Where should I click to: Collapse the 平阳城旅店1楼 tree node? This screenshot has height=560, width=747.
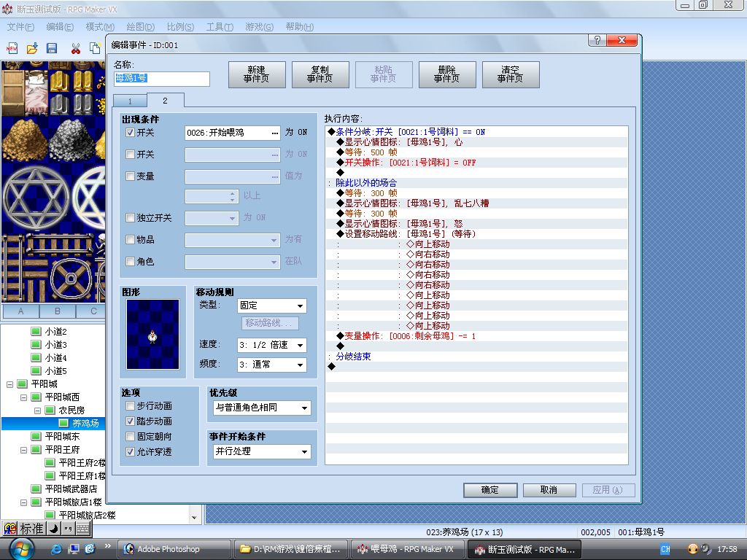coord(23,502)
